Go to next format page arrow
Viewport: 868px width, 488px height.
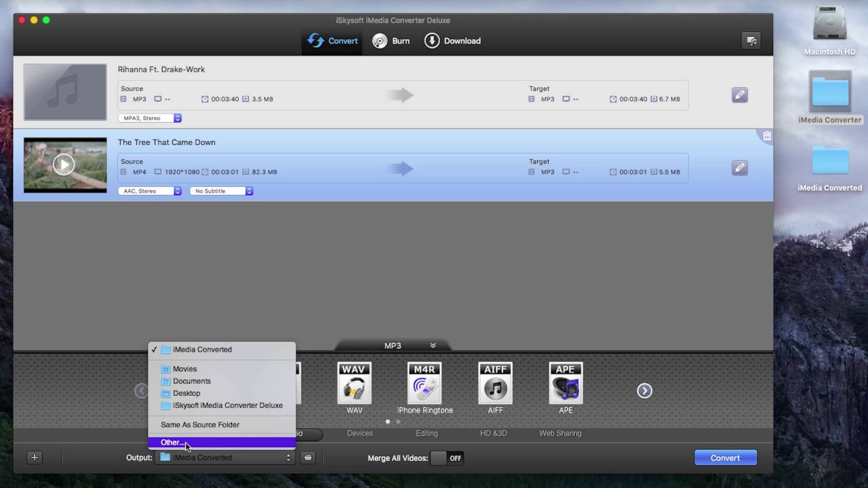644,390
